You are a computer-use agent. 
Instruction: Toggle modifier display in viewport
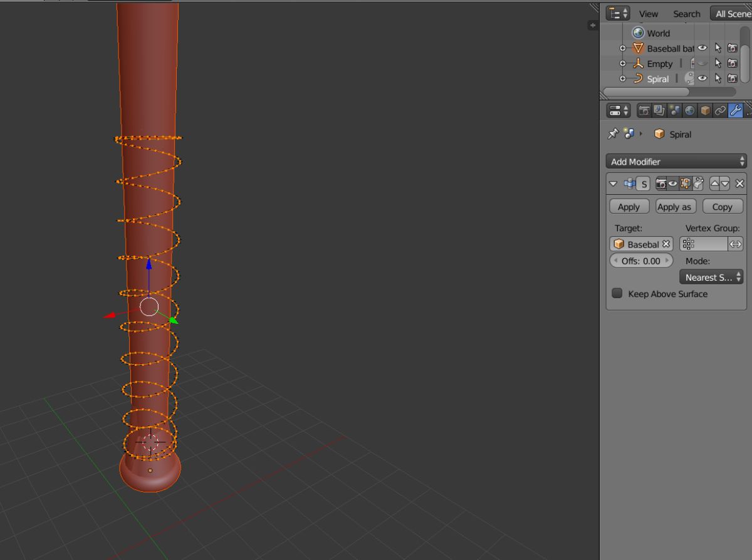click(672, 184)
